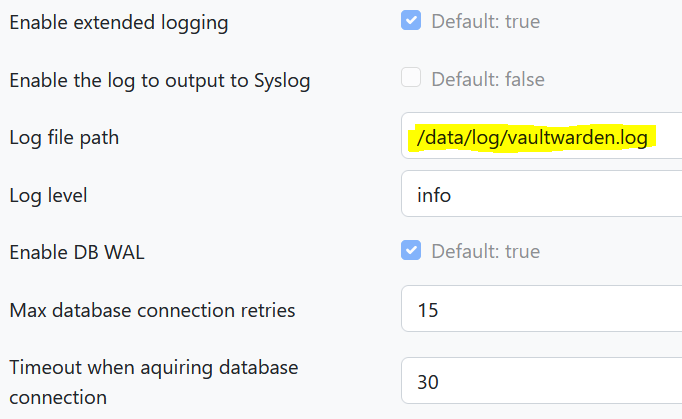
Task: Click the "Log level" label text
Action: point(48,195)
